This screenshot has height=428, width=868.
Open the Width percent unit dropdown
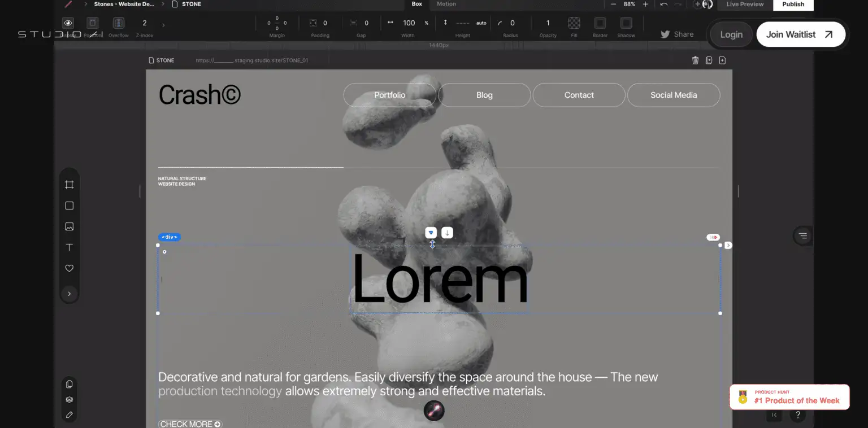pos(427,23)
